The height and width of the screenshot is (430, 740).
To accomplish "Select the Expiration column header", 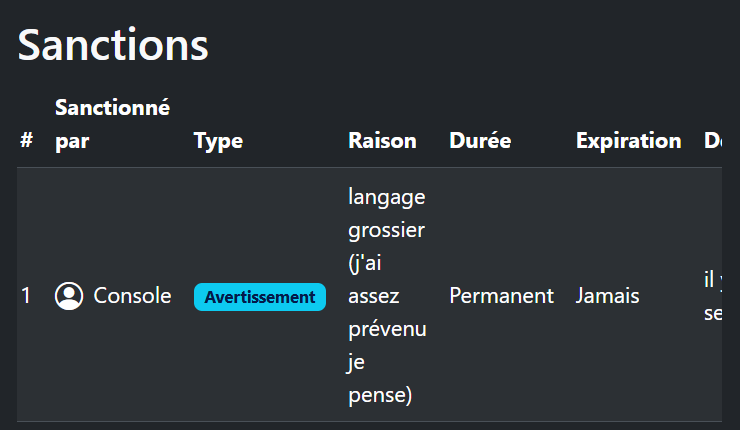I will (x=628, y=141).
